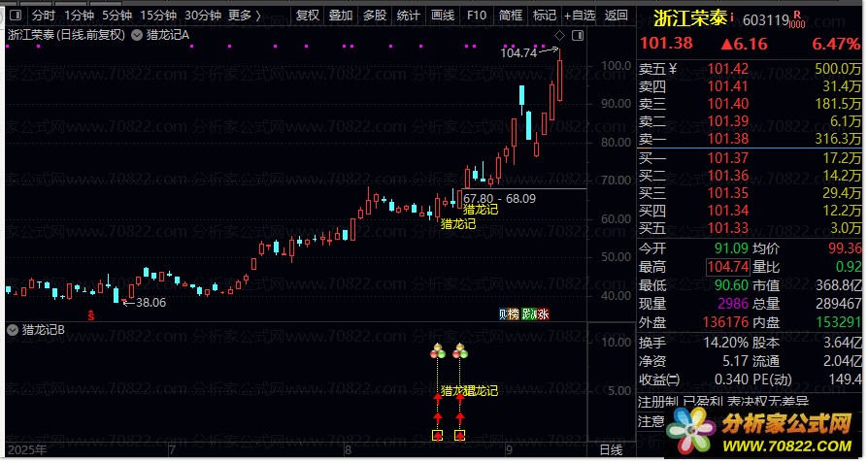This screenshot has height=462, width=868.
Task: Click the 收益(二) value 0.340
Action: tap(731, 379)
